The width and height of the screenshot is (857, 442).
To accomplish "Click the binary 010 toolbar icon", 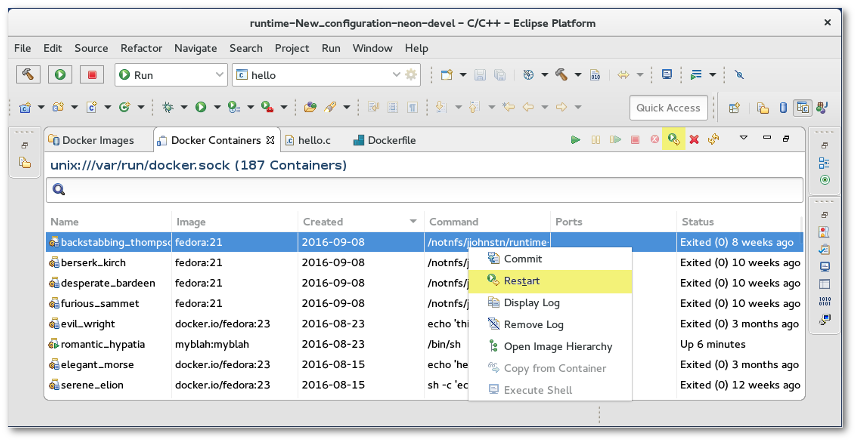I will [x=595, y=75].
